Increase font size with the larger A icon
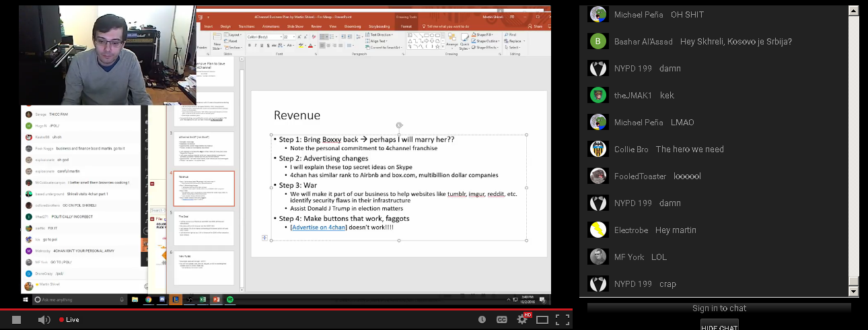The height and width of the screenshot is (330, 868). click(299, 37)
